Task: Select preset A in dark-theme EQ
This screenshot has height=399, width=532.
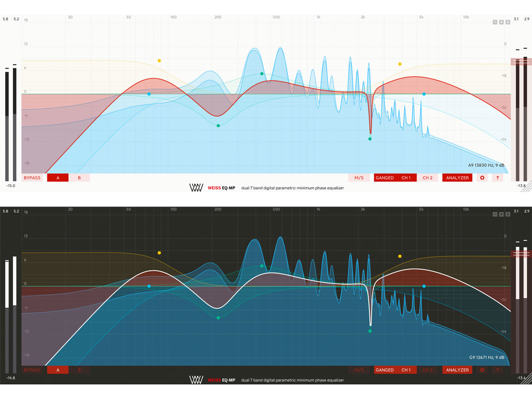Action: click(58, 370)
